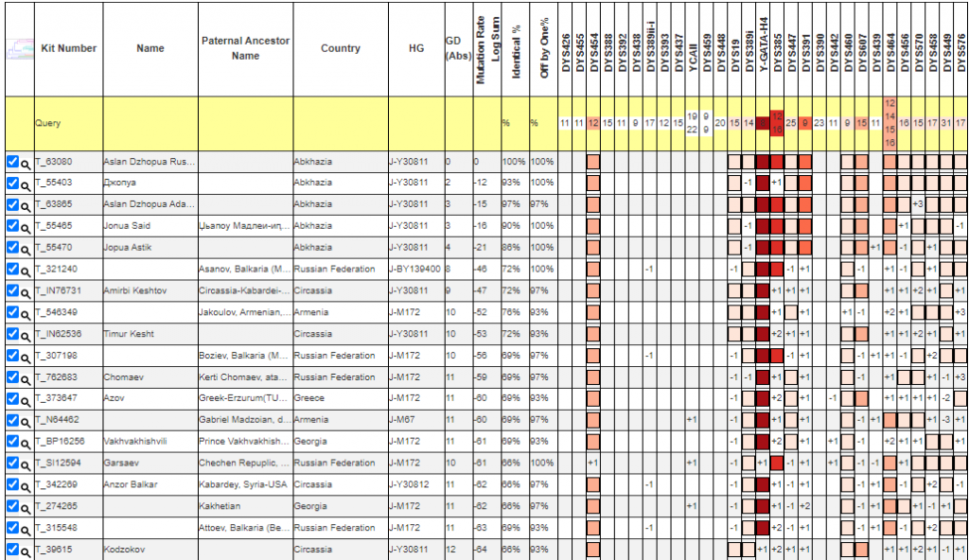Inspect kit T_546349 using its magnifier icon

coord(26,313)
